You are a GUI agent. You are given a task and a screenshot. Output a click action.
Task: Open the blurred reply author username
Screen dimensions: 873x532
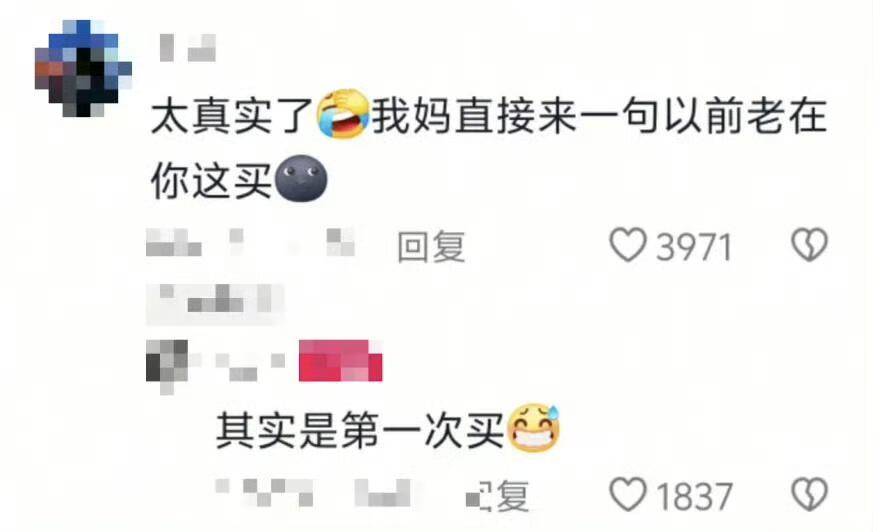pos(249,364)
